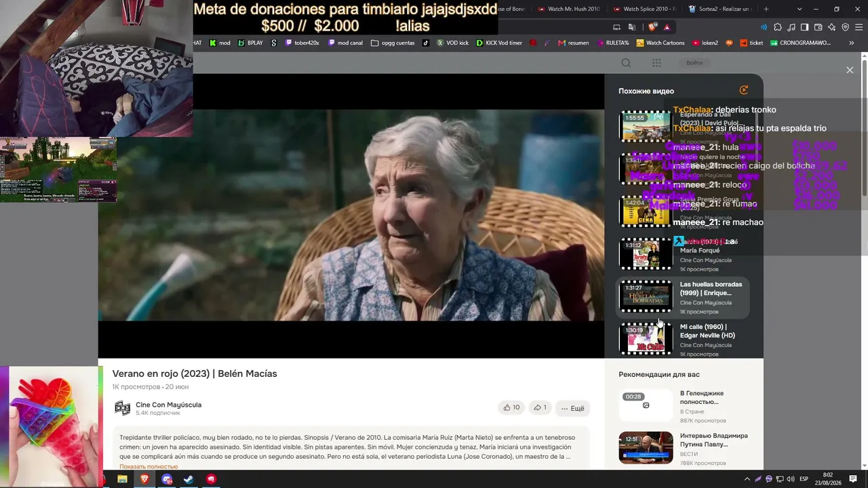Image resolution: width=868 pixels, height=488 pixels.
Task: Open the tober420x Twitch bookmark
Action: [302, 43]
